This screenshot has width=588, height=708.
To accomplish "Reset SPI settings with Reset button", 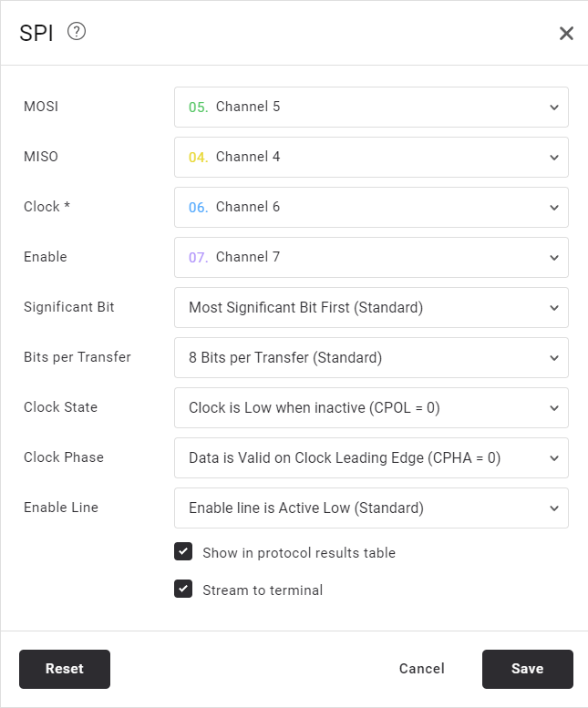I will coord(65,669).
